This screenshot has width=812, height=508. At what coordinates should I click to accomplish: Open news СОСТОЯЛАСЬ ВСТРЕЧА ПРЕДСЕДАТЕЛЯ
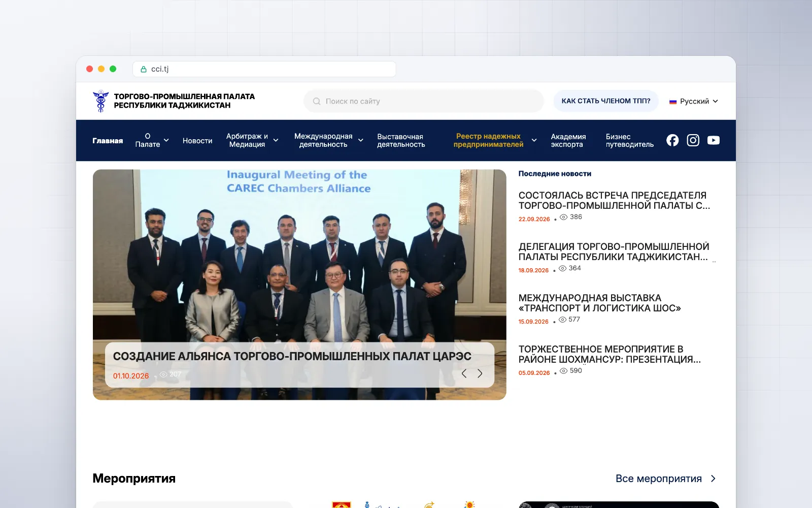click(614, 201)
